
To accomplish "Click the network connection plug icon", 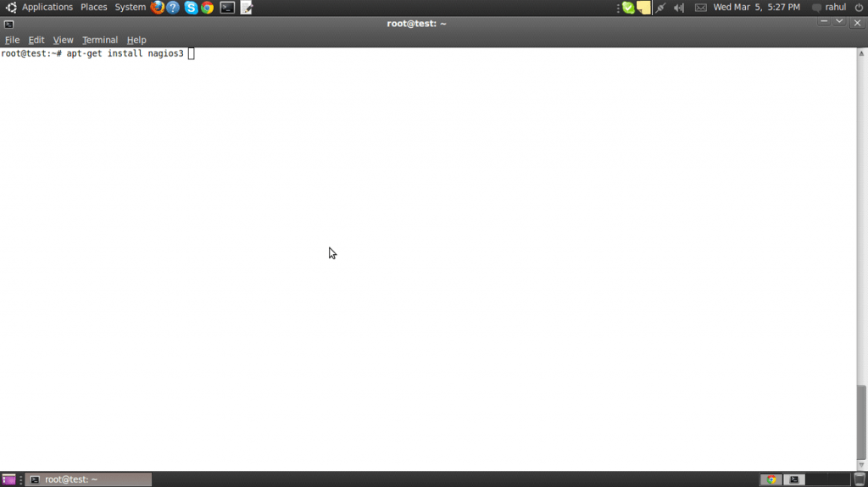I will click(660, 8).
